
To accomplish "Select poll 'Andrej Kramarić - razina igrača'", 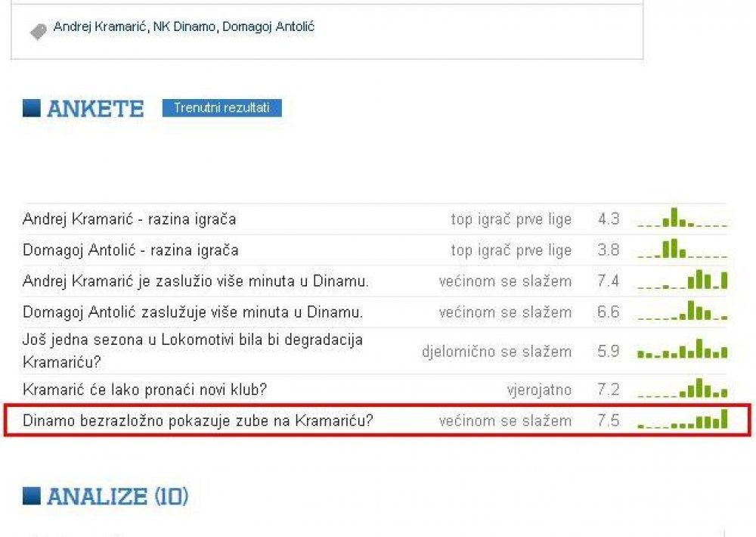I will click(x=129, y=219).
